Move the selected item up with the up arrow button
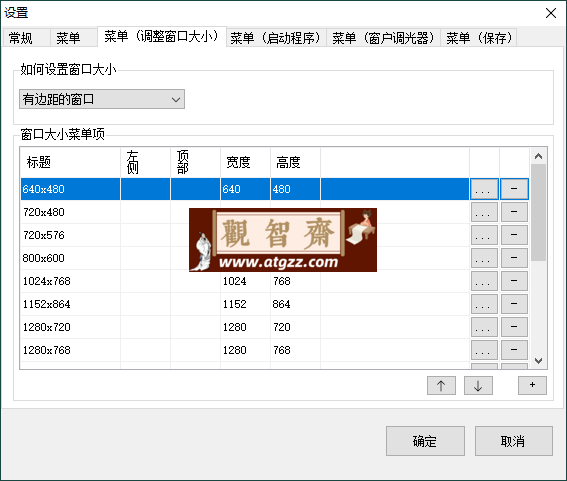Image resolution: width=567 pixels, height=481 pixels. coord(441,386)
